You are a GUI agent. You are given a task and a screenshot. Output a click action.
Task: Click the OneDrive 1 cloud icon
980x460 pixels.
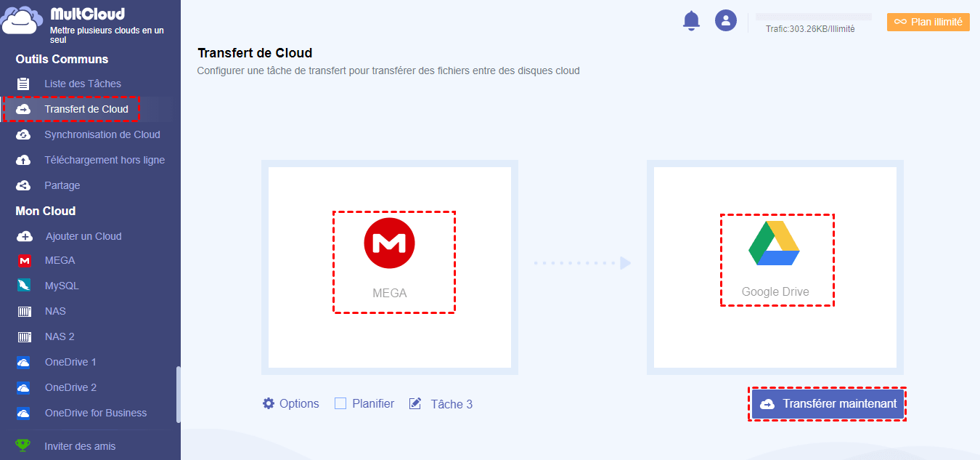tap(24, 362)
